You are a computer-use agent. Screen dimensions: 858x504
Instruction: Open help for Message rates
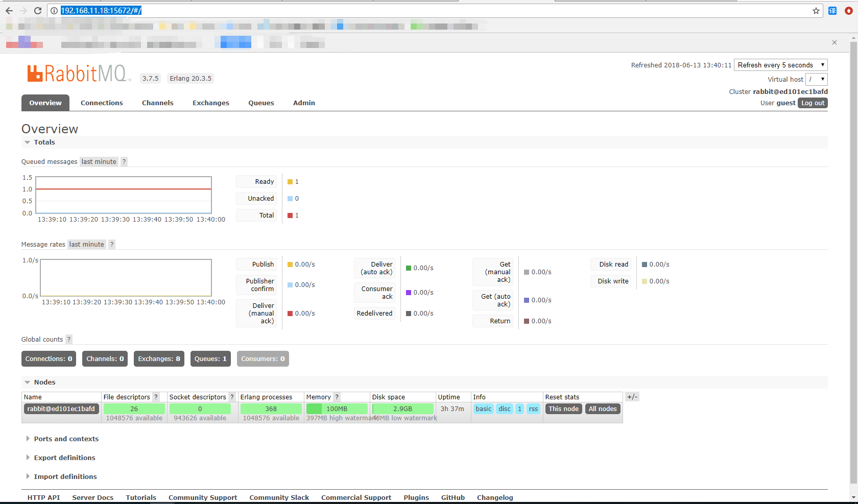tap(112, 245)
